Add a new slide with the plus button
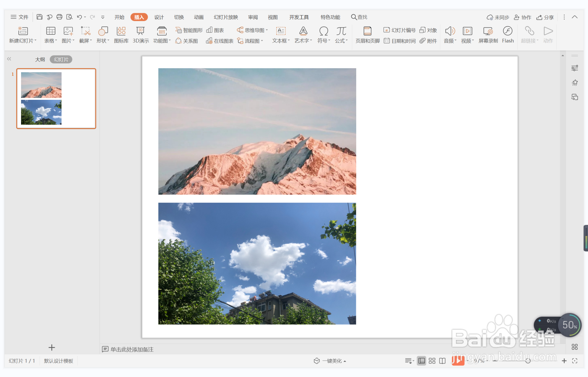This screenshot has width=588, height=377. (52, 347)
